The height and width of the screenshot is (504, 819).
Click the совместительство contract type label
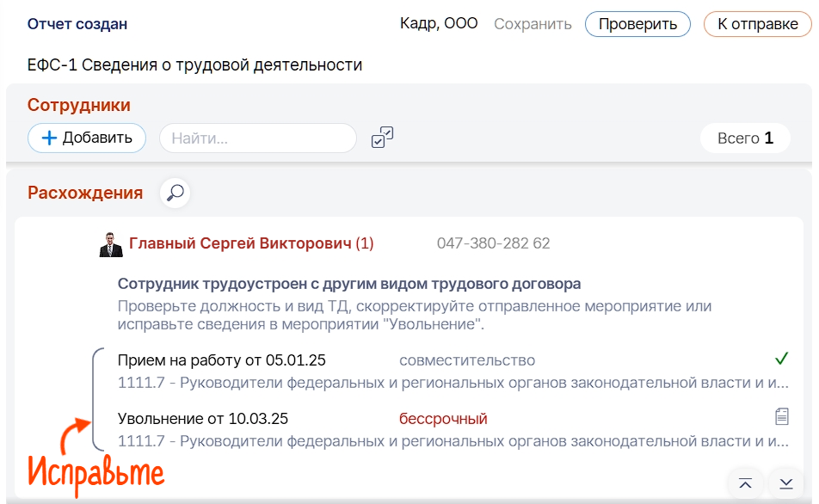[x=467, y=360]
